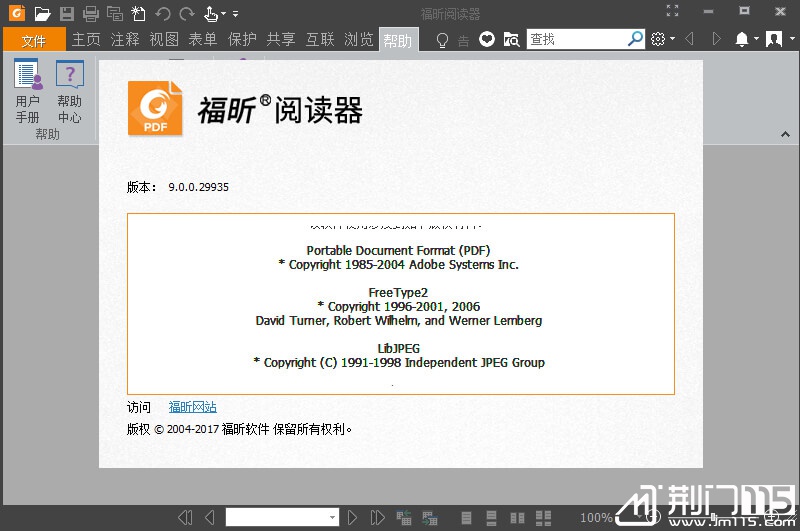Viewport: 800px width, 531px height.
Task: Select continuous facing view mode
Action: pos(543,518)
